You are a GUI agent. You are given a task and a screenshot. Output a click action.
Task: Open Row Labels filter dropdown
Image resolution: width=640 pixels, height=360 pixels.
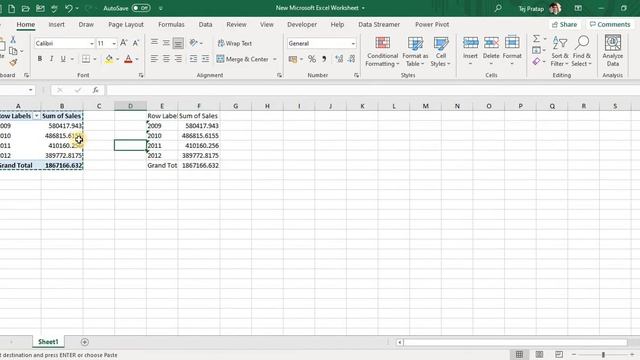coord(36,116)
